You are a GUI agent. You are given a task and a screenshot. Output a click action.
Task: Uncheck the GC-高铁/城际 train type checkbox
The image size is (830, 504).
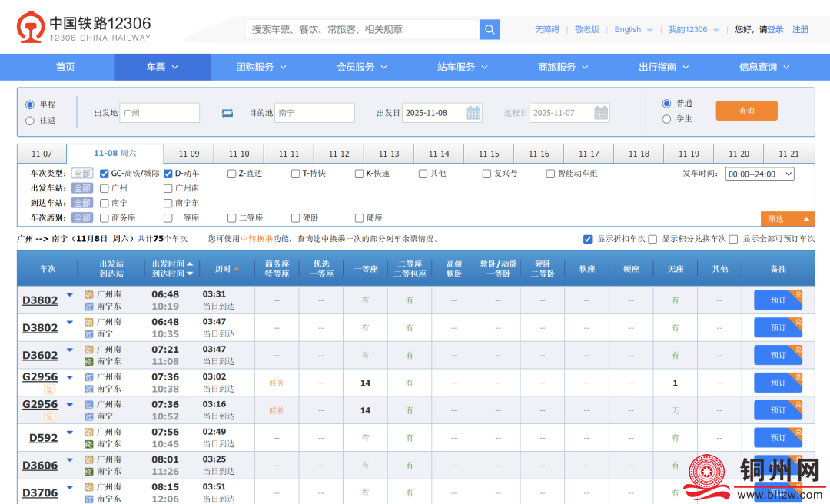[105, 174]
